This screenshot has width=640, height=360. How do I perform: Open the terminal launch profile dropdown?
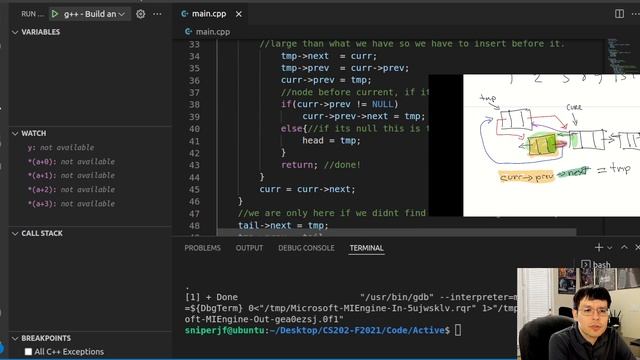click(x=609, y=248)
